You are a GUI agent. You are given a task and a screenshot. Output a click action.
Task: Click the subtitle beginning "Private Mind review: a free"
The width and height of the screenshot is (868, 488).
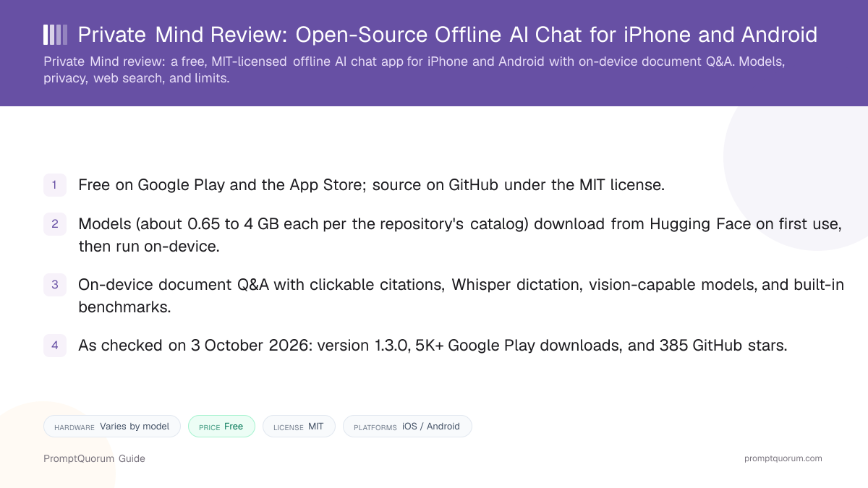click(x=414, y=70)
